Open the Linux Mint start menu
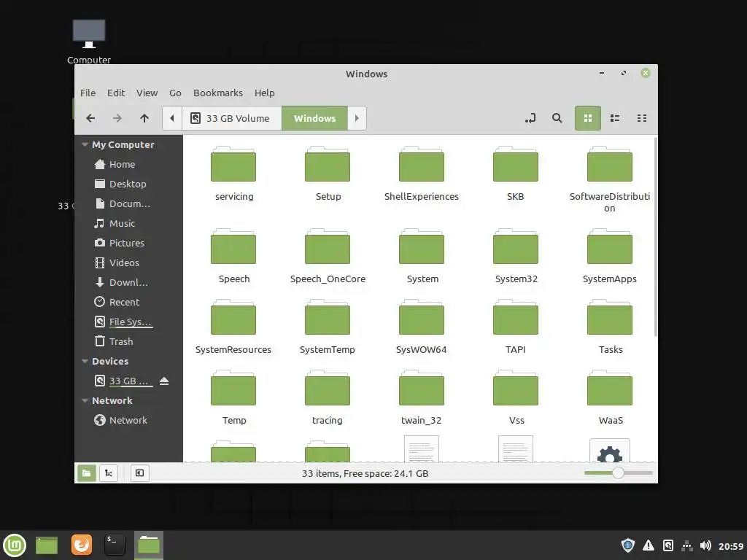 pos(15,545)
